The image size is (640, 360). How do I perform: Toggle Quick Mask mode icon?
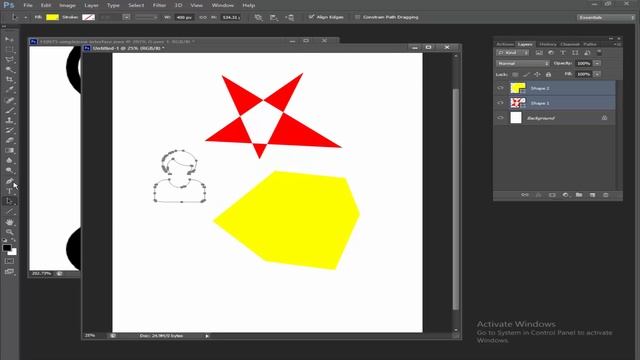click(x=10, y=261)
